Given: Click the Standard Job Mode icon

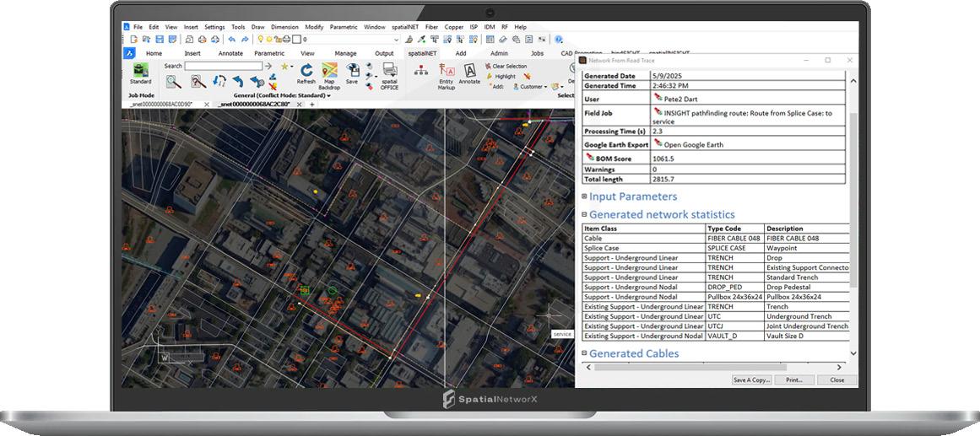Looking at the screenshot, I should pyautogui.click(x=141, y=71).
